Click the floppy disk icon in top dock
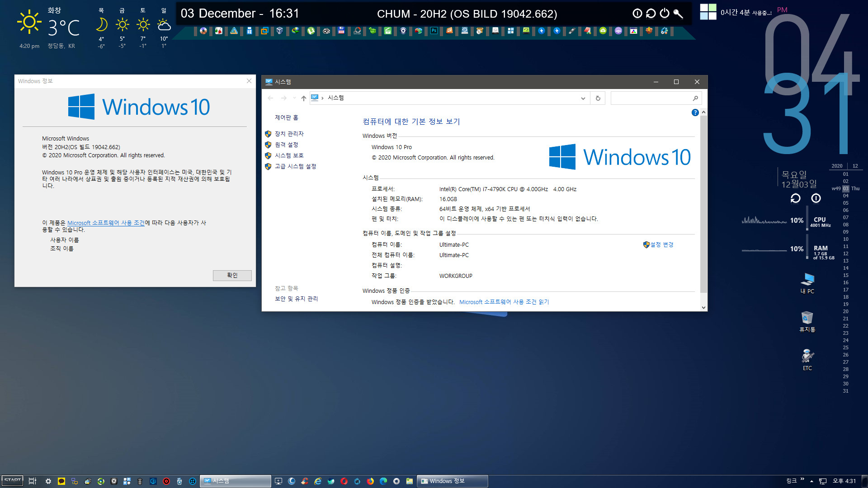868x488 pixels. (x=341, y=31)
